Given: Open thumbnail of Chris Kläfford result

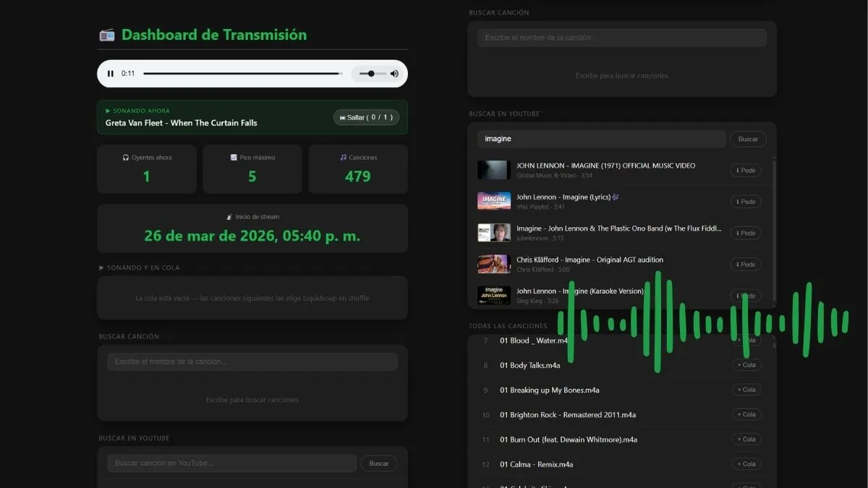Looking at the screenshot, I should (494, 264).
